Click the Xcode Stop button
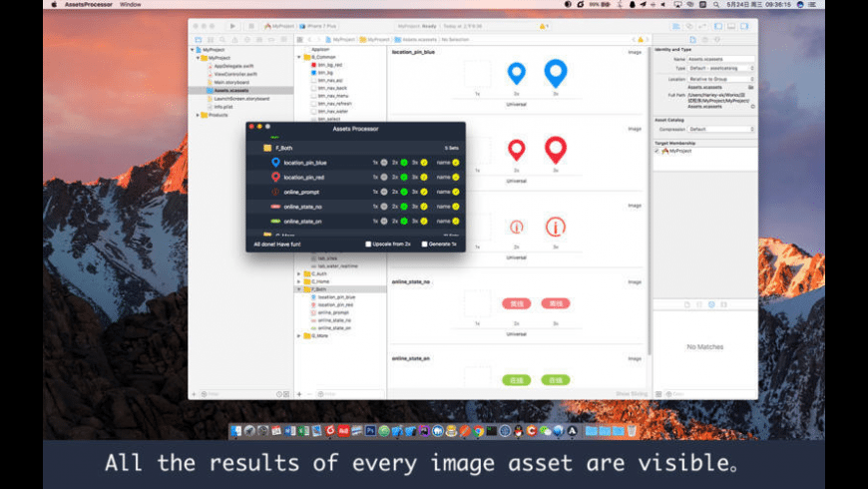This screenshot has height=489, width=868. [250, 26]
